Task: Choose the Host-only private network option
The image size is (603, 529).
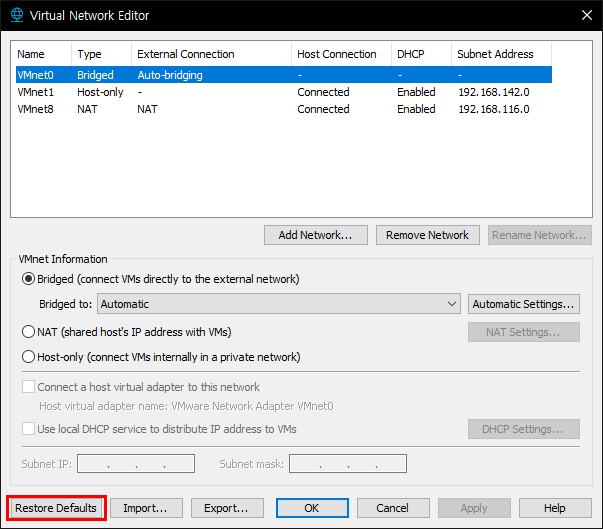Action: pyautogui.click(x=28, y=357)
